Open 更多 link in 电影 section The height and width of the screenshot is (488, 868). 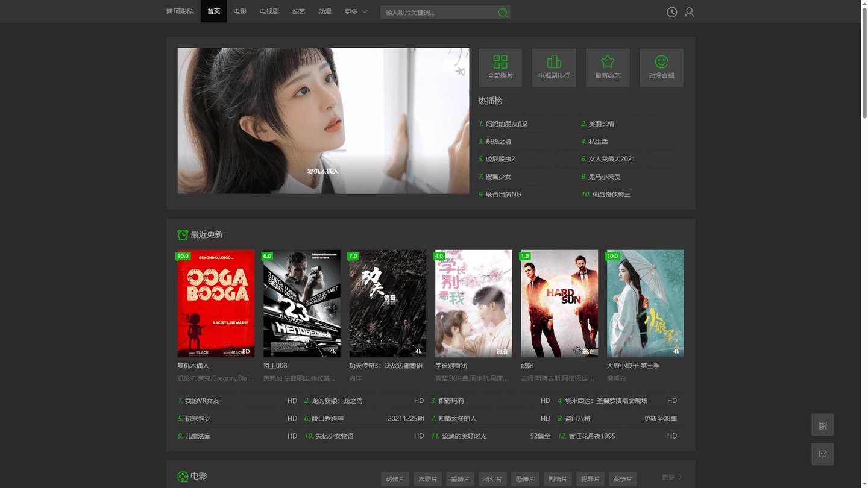click(x=672, y=477)
